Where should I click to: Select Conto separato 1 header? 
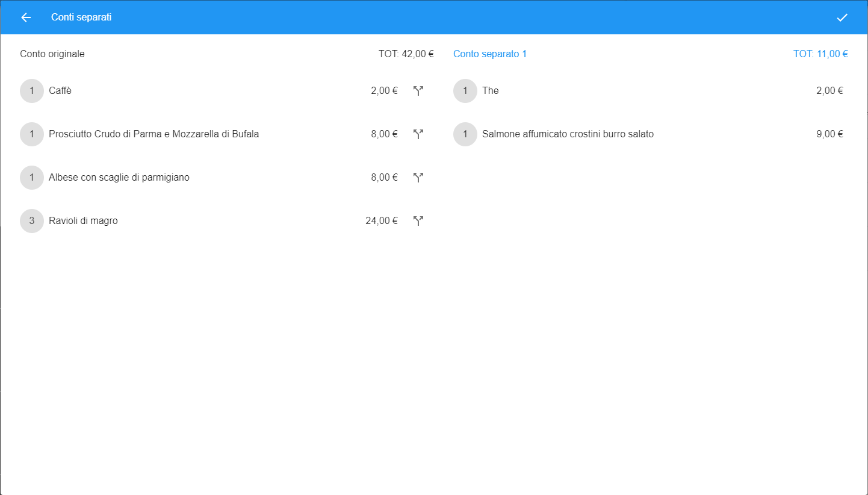click(490, 54)
